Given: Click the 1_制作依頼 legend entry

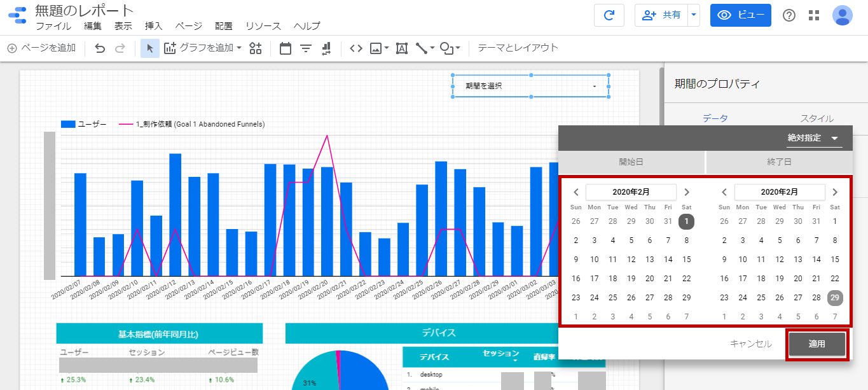Looking at the screenshot, I should coord(192,124).
